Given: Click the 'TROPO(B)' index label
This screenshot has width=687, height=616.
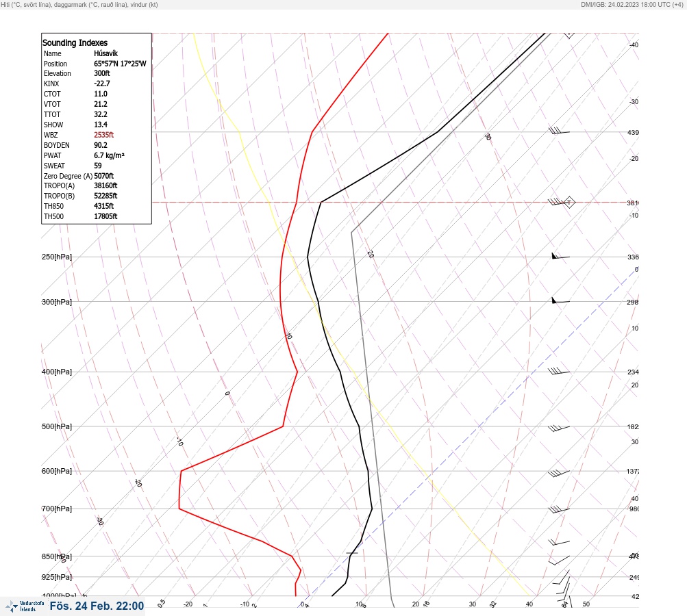Looking at the screenshot, I should [59, 196].
